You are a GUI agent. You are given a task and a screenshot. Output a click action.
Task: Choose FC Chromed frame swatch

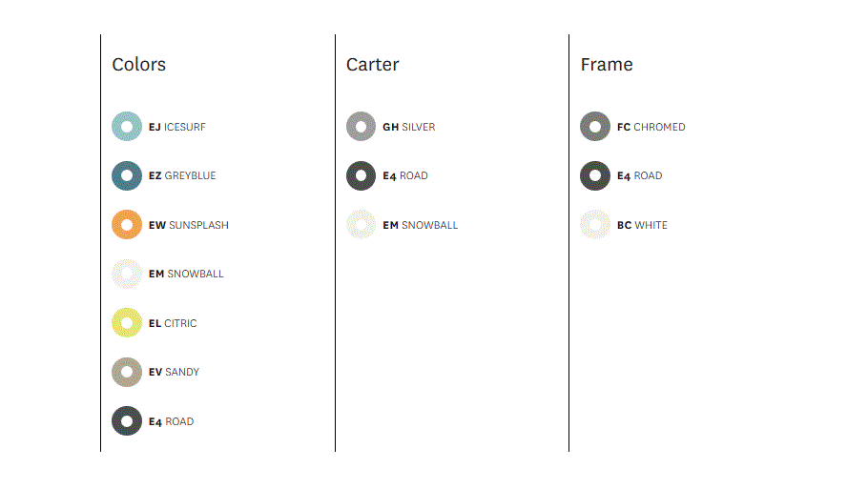click(595, 127)
